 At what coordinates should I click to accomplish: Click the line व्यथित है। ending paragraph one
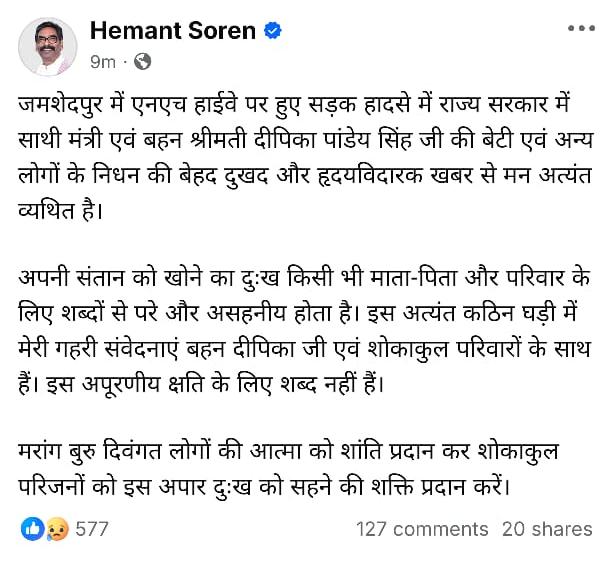pos(61,211)
